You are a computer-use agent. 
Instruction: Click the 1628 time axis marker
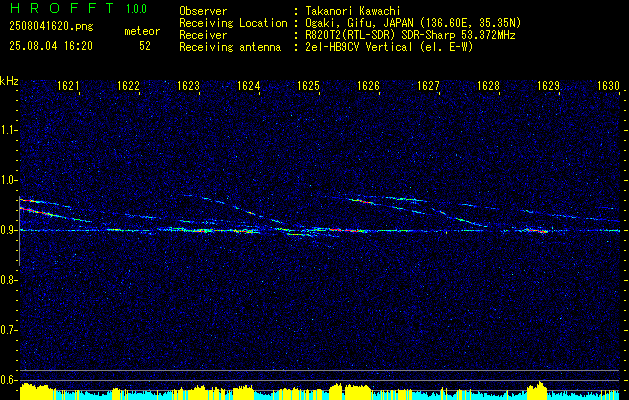tap(489, 86)
